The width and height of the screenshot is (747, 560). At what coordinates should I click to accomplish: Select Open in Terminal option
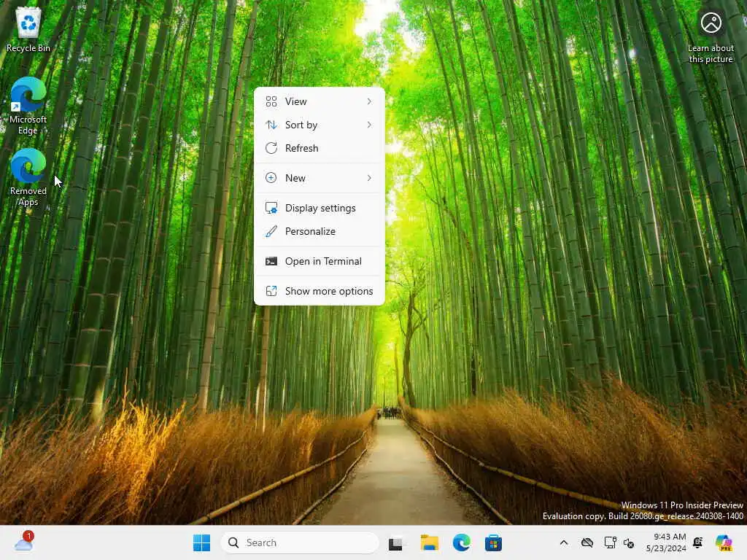point(320,262)
